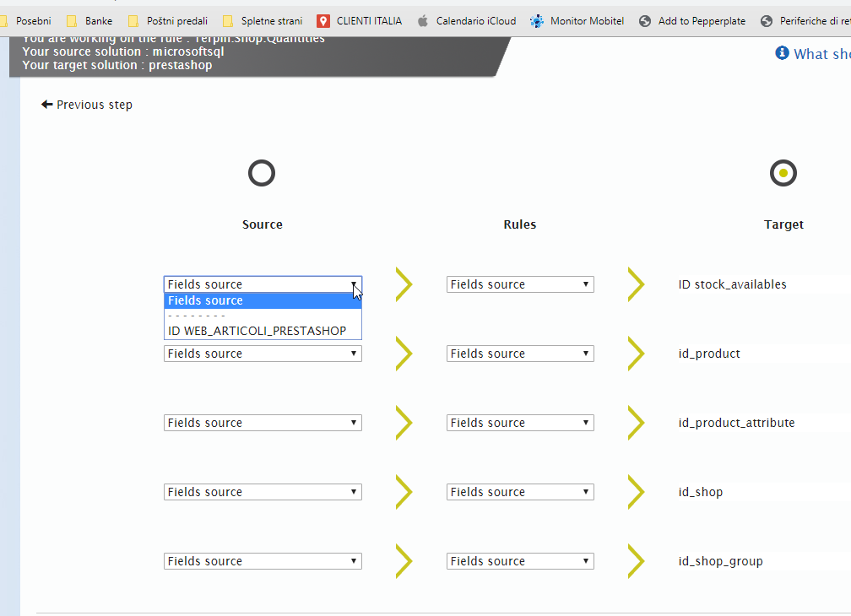The width and height of the screenshot is (851, 616).
Task: Click the Monitor Mobitel bookmark icon
Action: click(535, 21)
